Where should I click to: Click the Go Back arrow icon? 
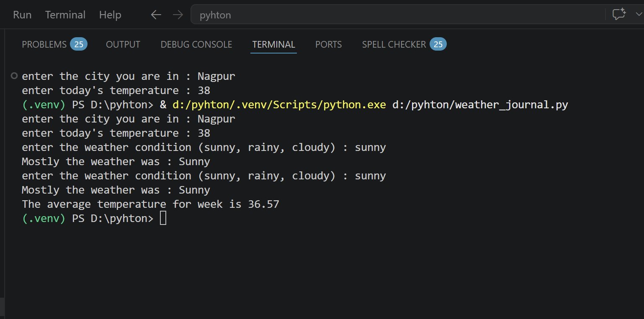(156, 15)
